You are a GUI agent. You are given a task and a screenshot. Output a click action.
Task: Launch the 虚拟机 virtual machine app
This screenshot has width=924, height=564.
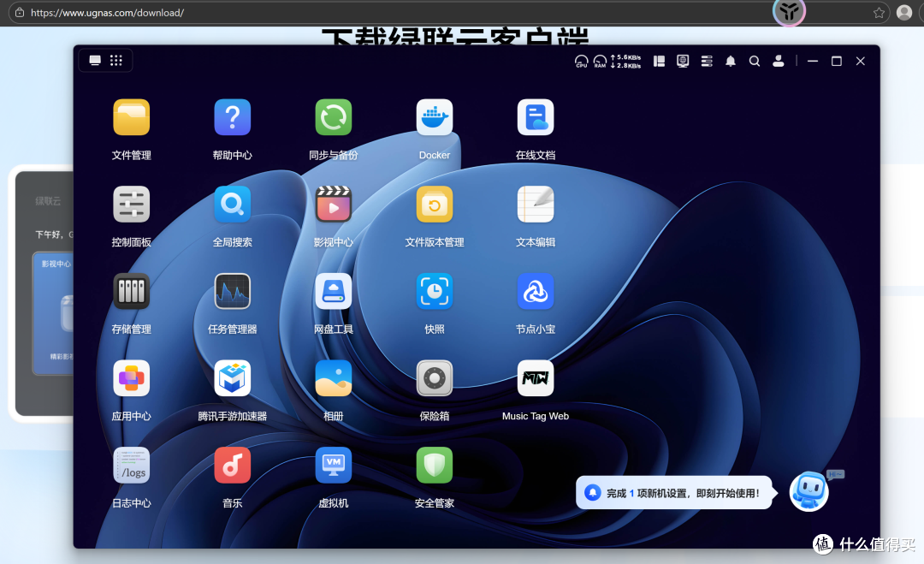tap(334, 466)
